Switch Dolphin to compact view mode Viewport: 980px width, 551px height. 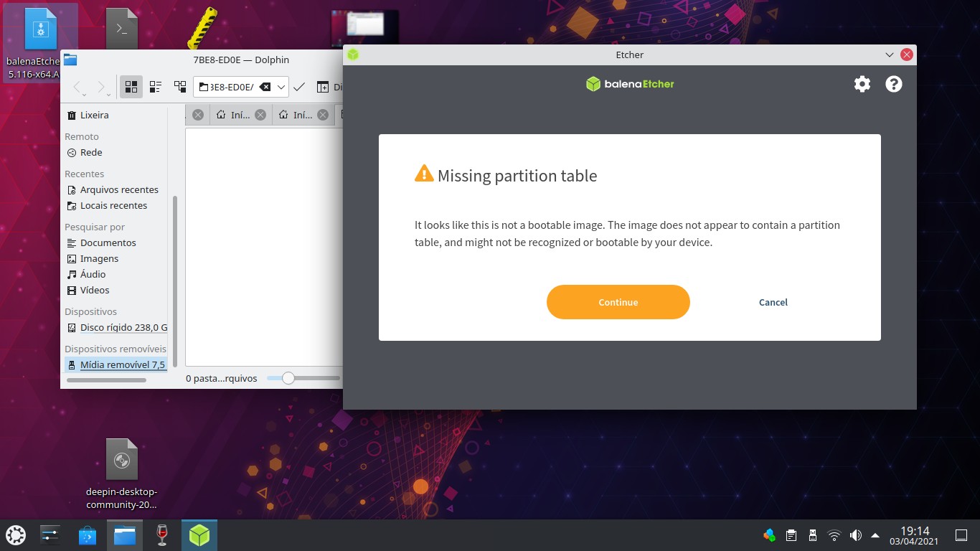tap(156, 87)
